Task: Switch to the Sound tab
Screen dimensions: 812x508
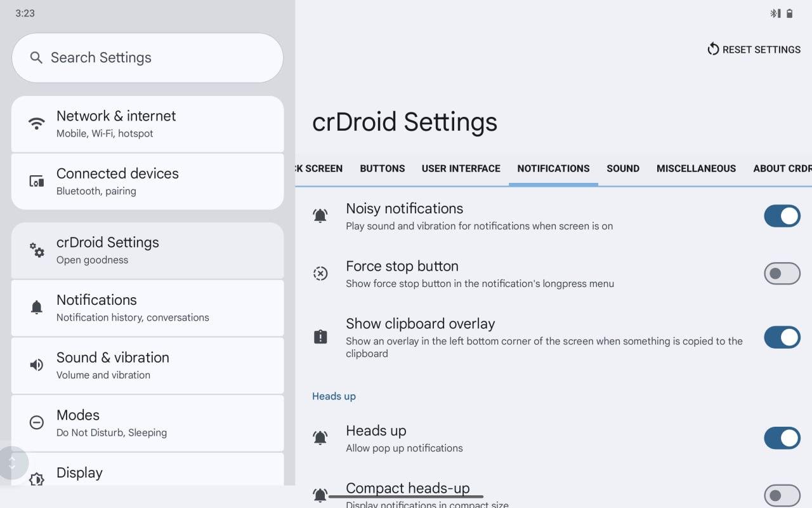Action: (x=623, y=168)
